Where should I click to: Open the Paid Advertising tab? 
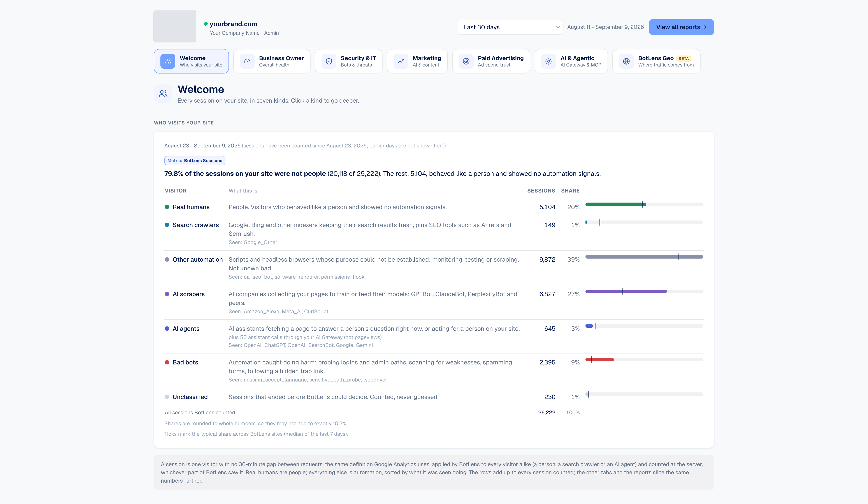point(491,61)
